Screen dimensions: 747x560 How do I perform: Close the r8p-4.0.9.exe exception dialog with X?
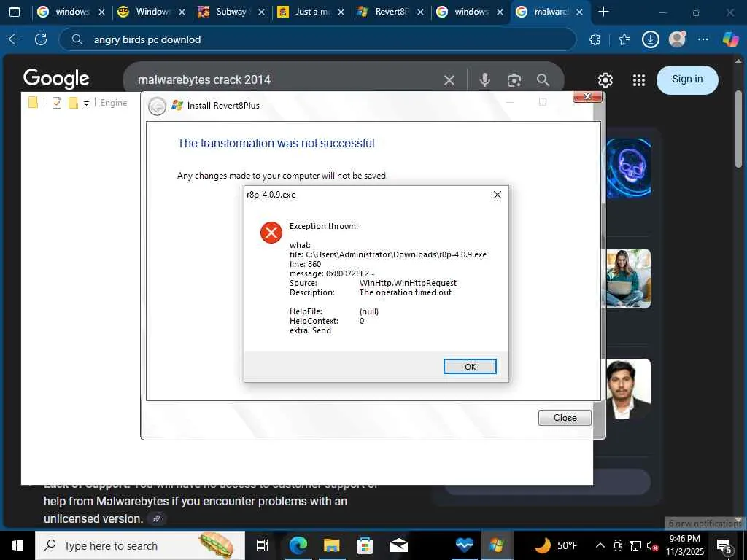pyautogui.click(x=497, y=195)
